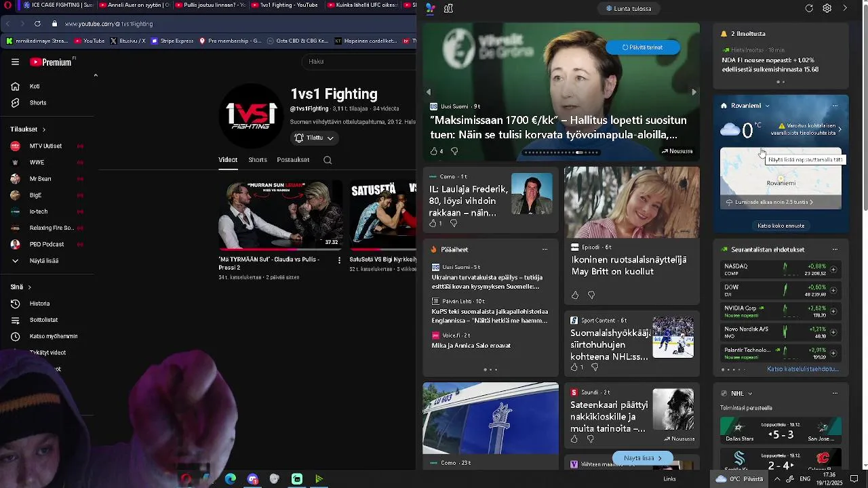Screen dimensions: 868x488
Task: Open more options for NHL card
Action: [x=835, y=393]
